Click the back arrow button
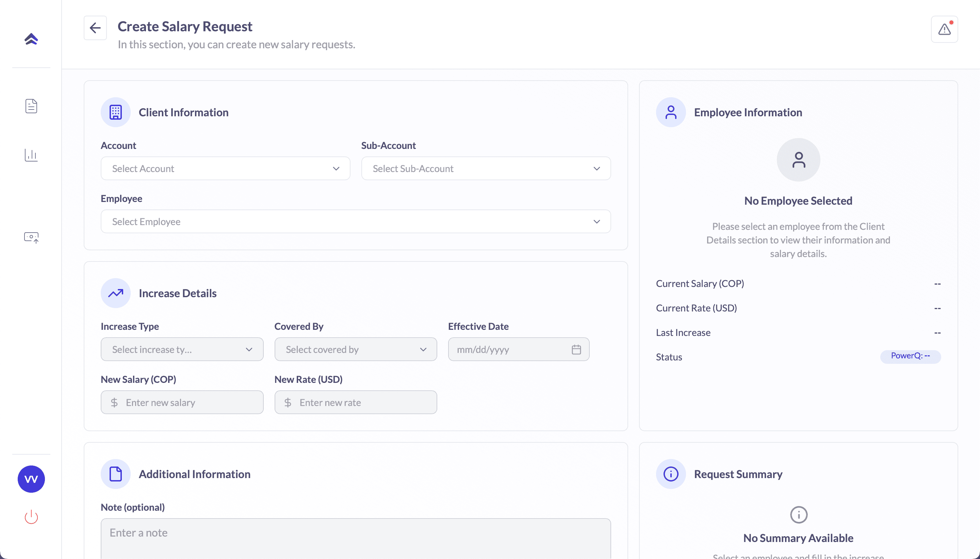This screenshot has height=559, width=980. pos(95,28)
